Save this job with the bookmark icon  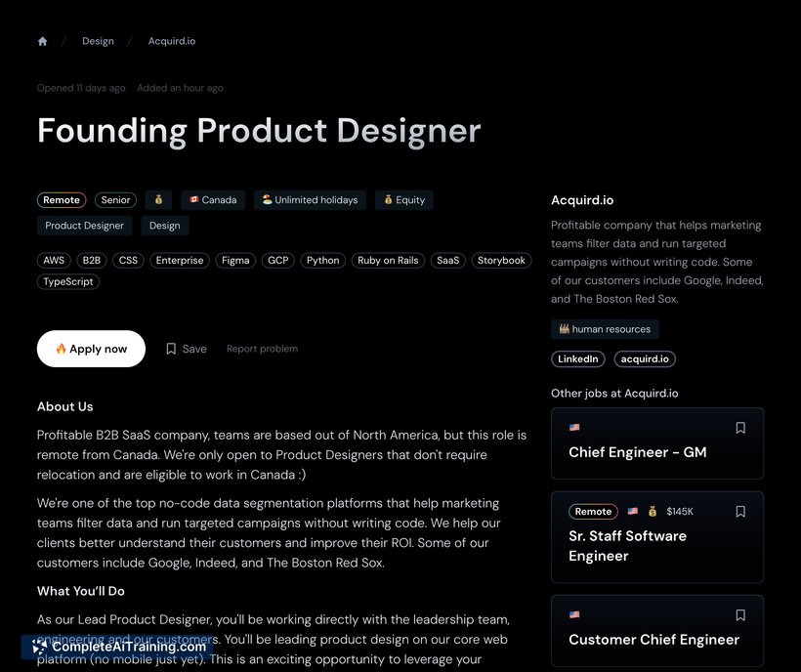pos(186,349)
